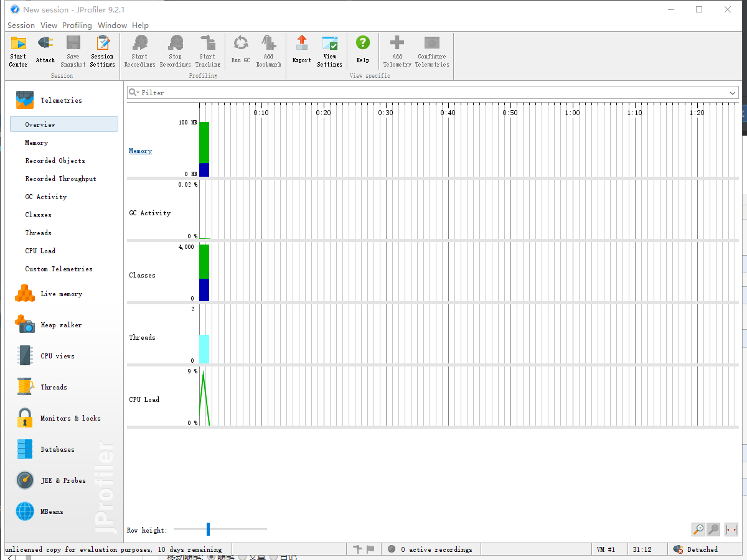This screenshot has width=747, height=560.
Task: Open the Window menu
Action: click(x=112, y=26)
